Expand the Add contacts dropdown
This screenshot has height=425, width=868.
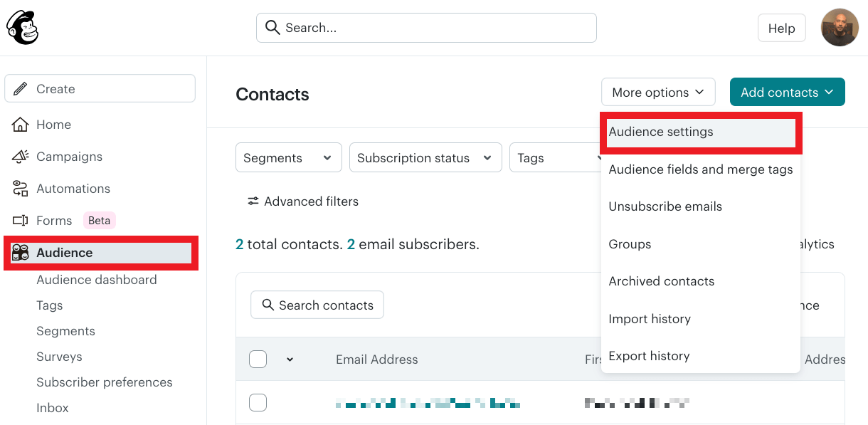tap(787, 93)
